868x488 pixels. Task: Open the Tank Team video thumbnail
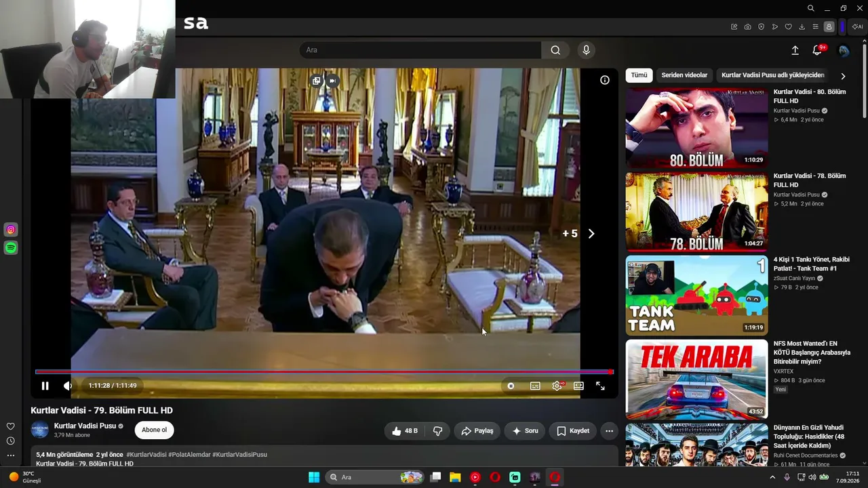pos(696,296)
